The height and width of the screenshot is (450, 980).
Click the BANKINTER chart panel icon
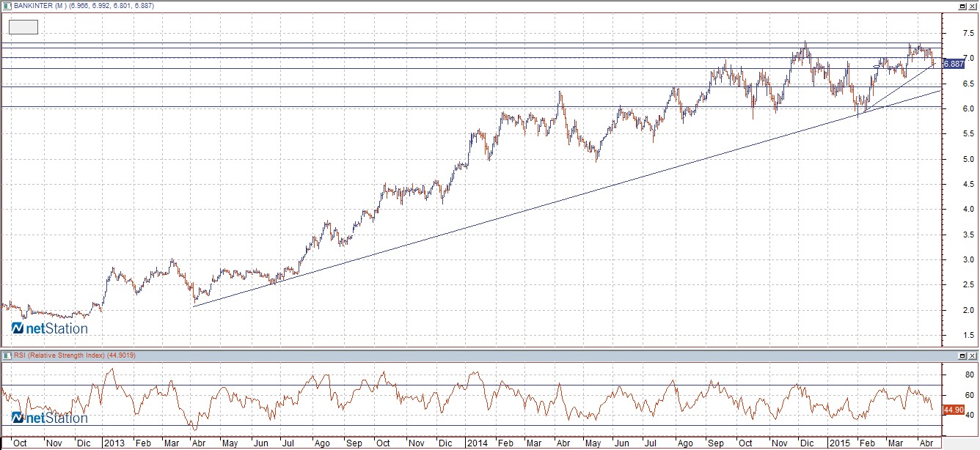7,6
